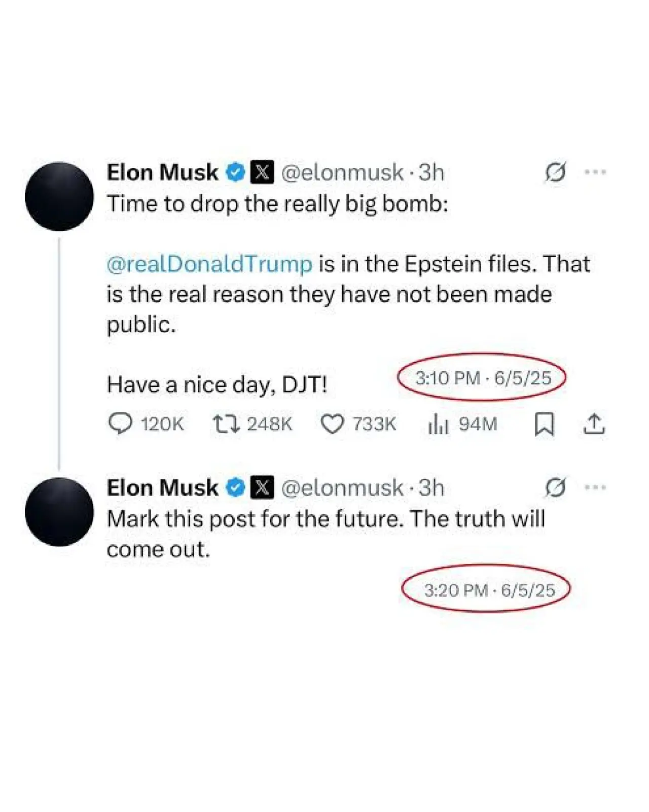
Task: Open second post's profile avatar
Action: point(59,512)
